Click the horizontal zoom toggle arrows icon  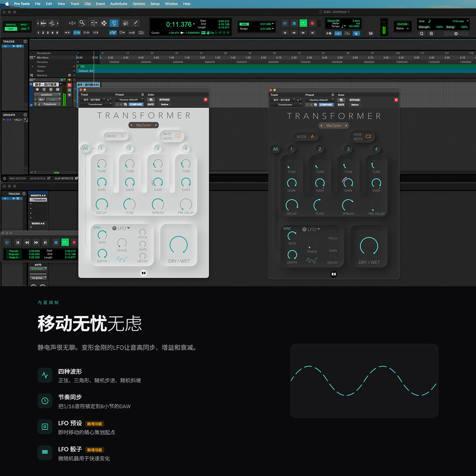point(72,23)
